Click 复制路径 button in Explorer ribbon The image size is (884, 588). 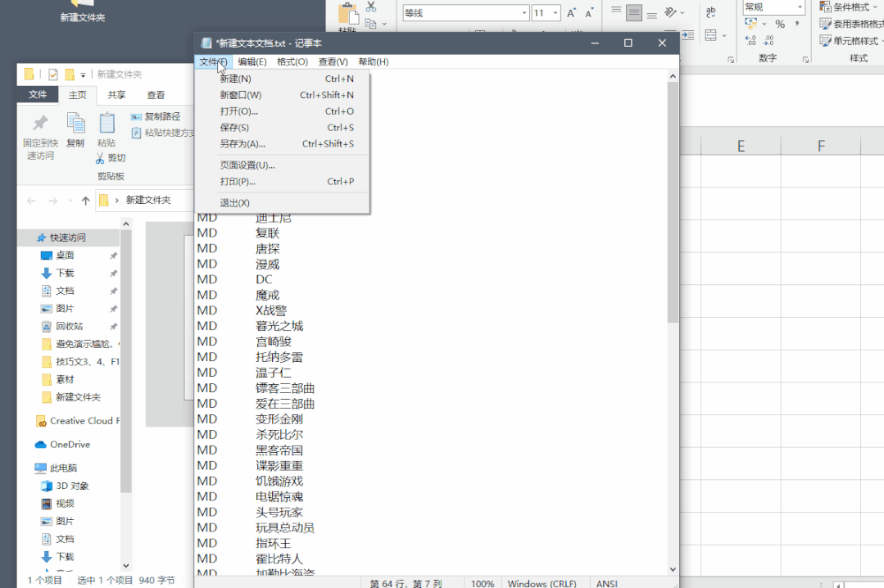pyautogui.click(x=161, y=116)
